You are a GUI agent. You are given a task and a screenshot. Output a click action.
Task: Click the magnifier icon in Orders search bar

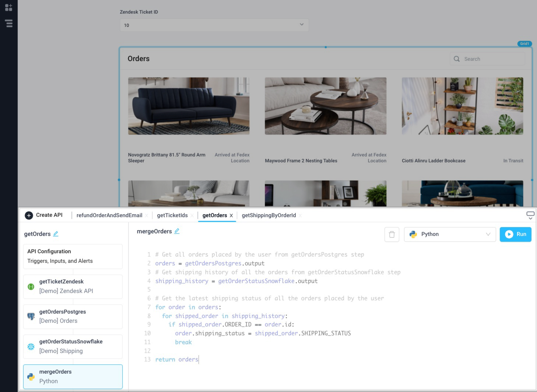pos(457,59)
